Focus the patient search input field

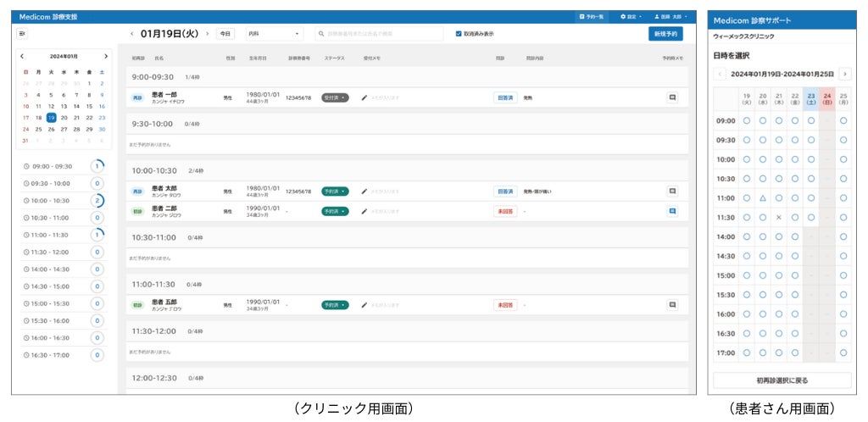tap(379, 34)
